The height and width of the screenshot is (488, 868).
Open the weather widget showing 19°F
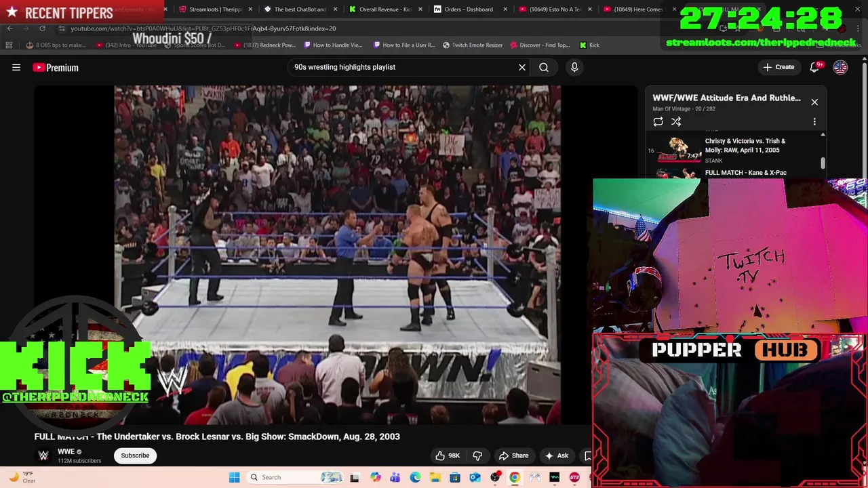(x=22, y=477)
